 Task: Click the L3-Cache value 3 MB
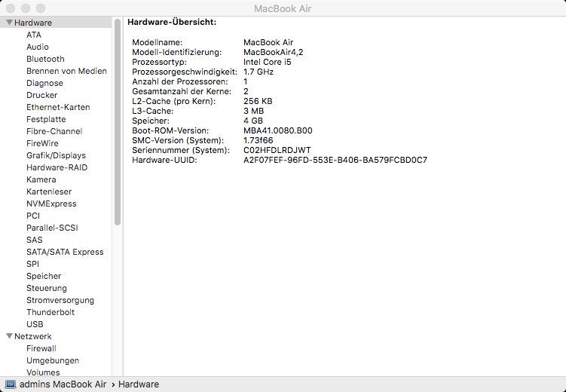point(253,111)
